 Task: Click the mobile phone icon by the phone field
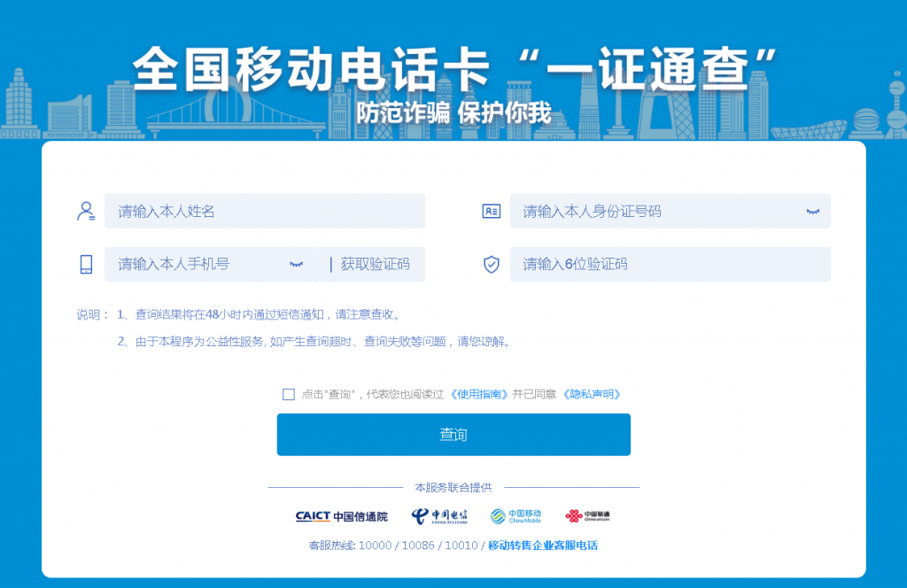click(x=85, y=263)
